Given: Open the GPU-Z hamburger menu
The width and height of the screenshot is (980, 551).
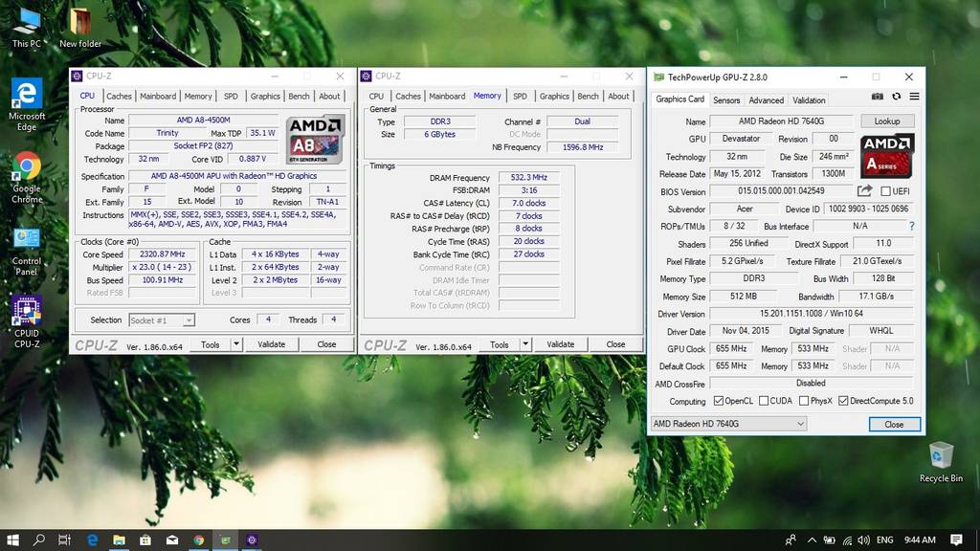Looking at the screenshot, I should pyautogui.click(x=914, y=97).
